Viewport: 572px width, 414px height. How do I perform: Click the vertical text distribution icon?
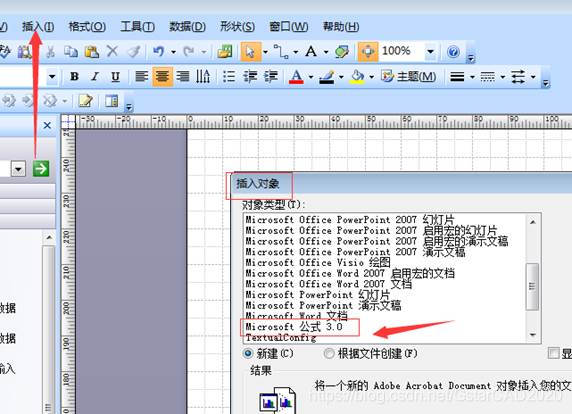point(203,77)
